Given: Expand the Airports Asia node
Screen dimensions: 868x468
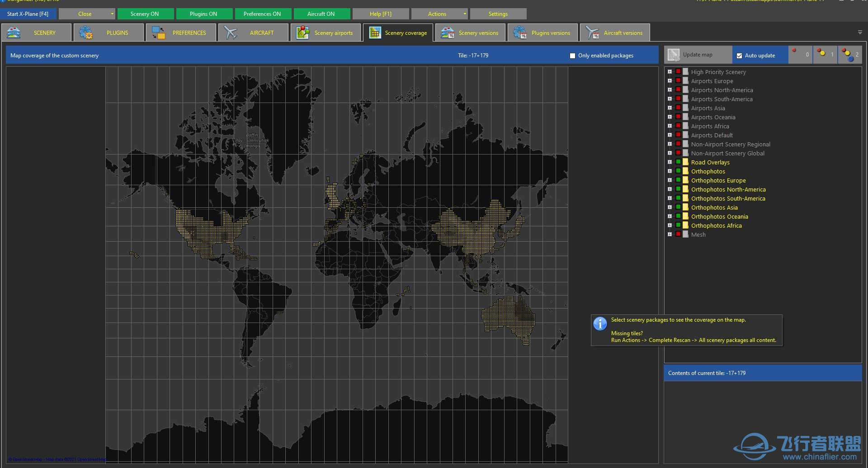Looking at the screenshot, I should 670,108.
